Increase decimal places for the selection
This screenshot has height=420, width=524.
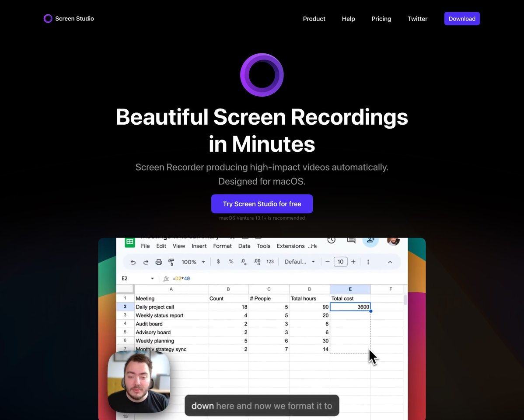(256, 261)
